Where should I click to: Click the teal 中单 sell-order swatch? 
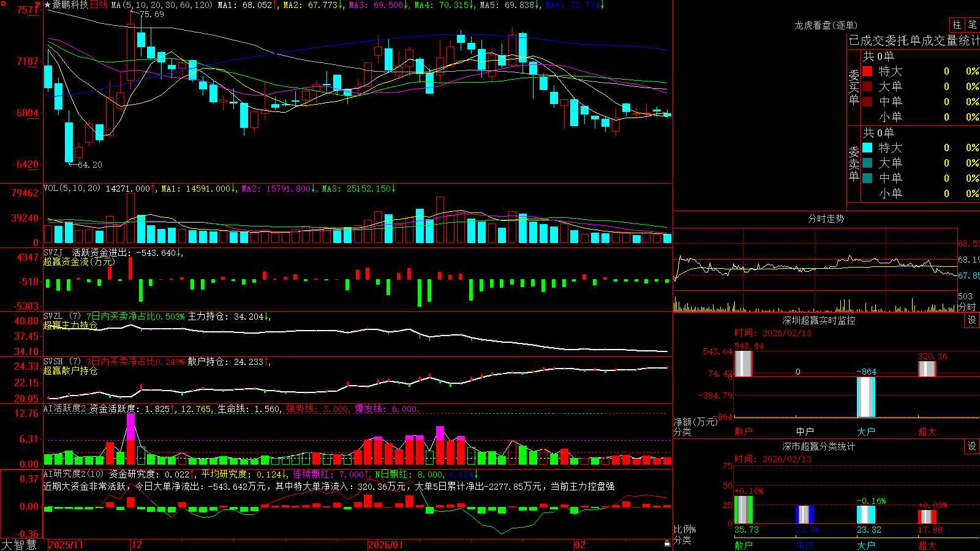click(x=867, y=178)
